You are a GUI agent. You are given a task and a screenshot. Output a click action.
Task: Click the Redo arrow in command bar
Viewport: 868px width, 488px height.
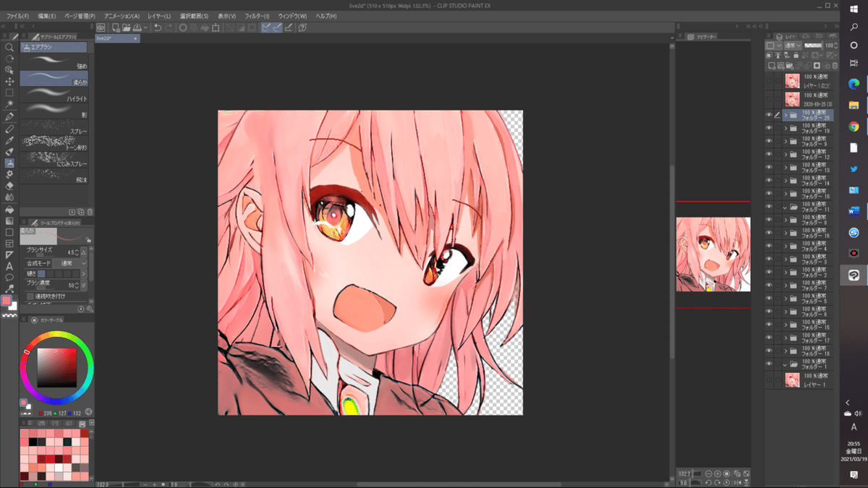click(x=169, y=27)
